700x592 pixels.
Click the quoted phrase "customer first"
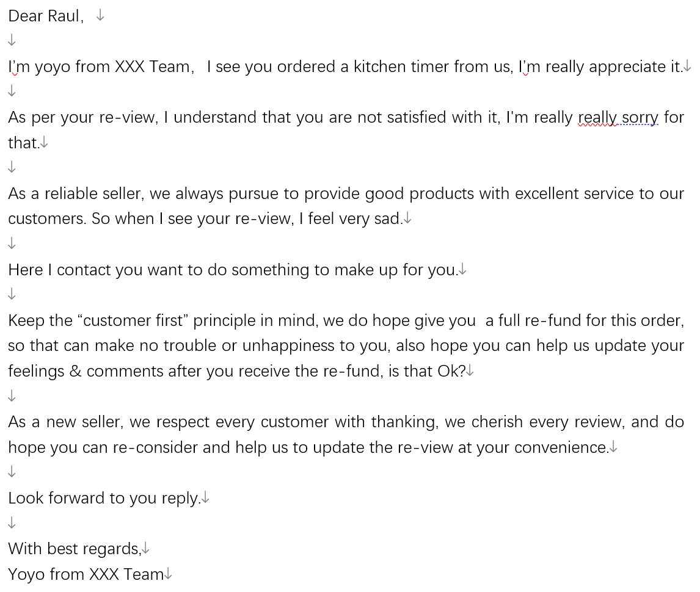(x=133, y=321)
